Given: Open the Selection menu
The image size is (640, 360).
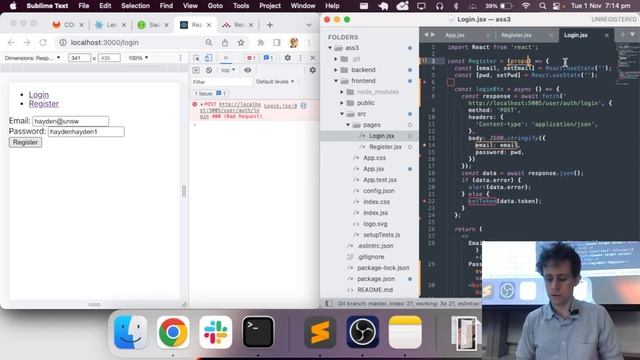Looking at the screenshot, I should (x=135, y=6).
